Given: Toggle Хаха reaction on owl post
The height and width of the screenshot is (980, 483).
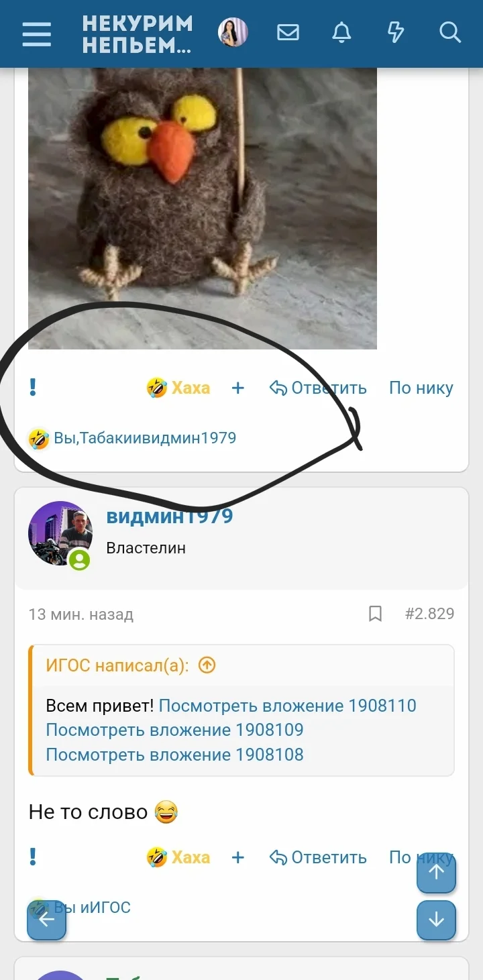Looking at the screenshot, I should click(x=178, y=388).
